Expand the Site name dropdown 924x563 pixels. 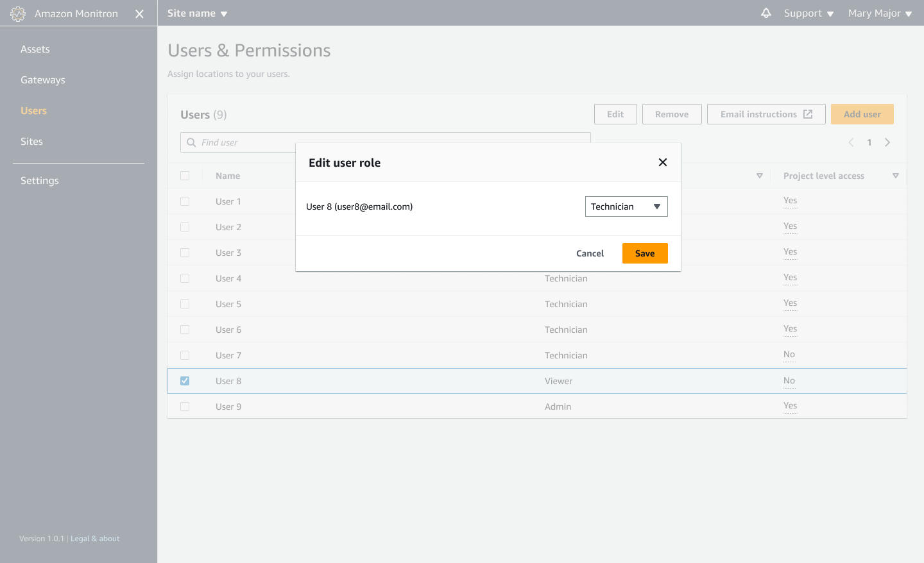tap(197, 13)
